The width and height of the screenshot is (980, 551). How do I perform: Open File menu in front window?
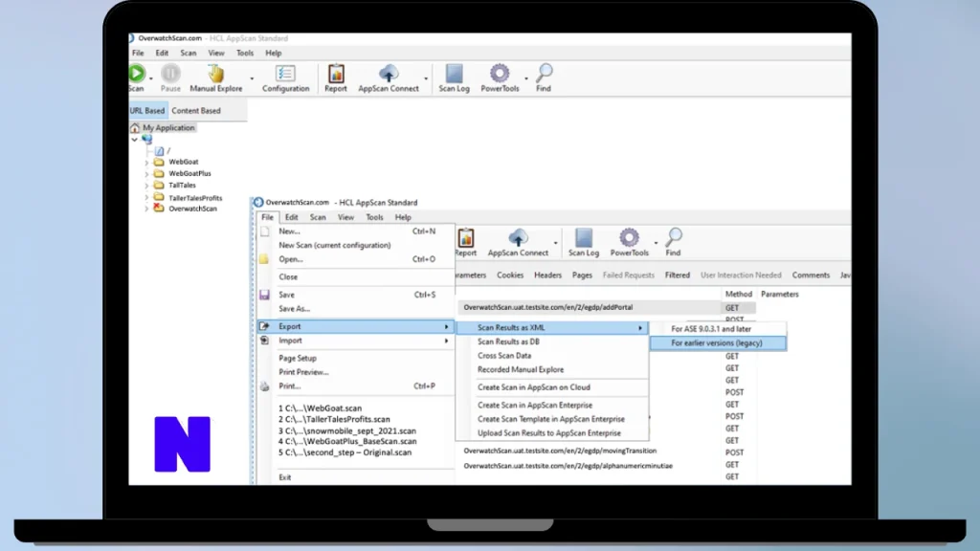click(x=268, y=217)
